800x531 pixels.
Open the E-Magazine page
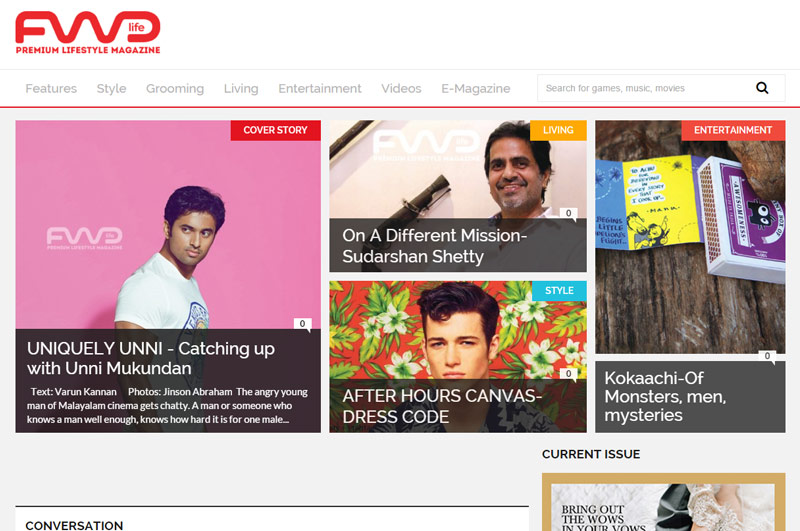tap(476, 88)
